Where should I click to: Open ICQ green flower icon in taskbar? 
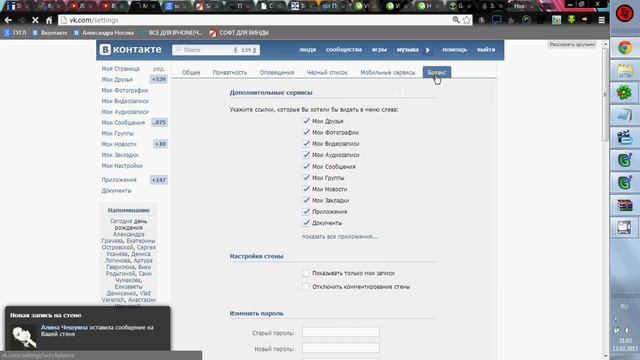[624, 93]
